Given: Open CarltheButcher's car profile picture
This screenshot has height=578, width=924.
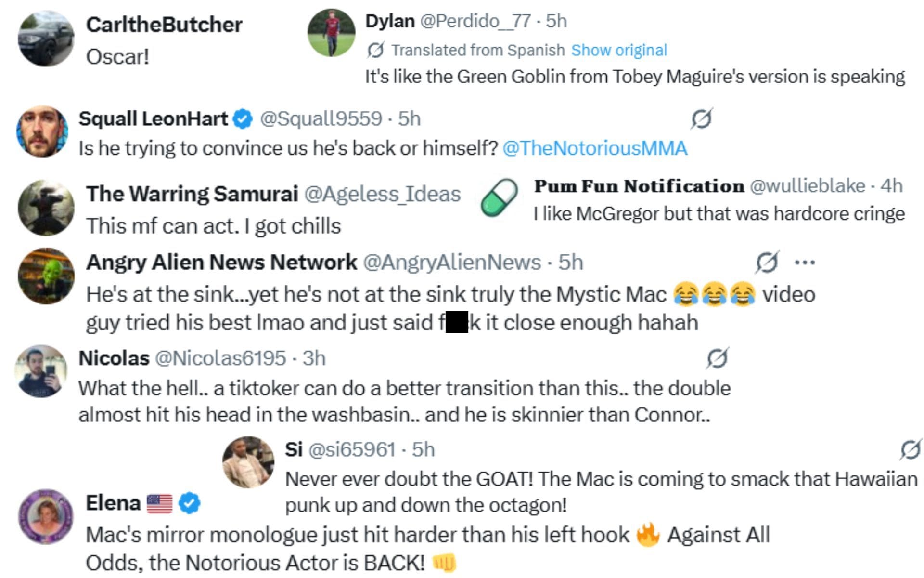Looking at the screenshot, I should pyautogui.click(x=46, y=39).
